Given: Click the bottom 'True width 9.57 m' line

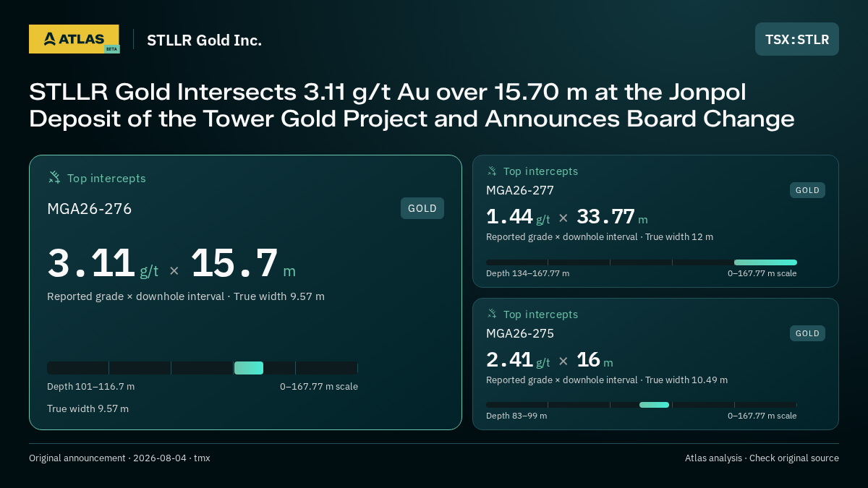Looking at the screenshot, I should pos(88,409).
